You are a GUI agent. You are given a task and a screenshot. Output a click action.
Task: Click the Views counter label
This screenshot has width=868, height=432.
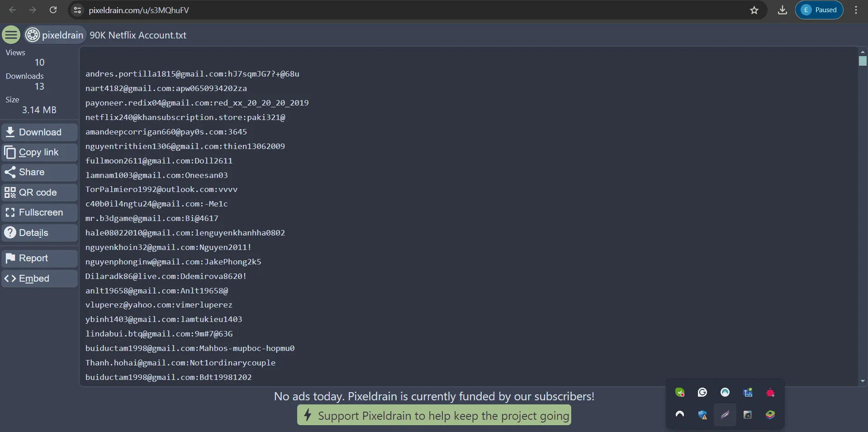point(15,53)
